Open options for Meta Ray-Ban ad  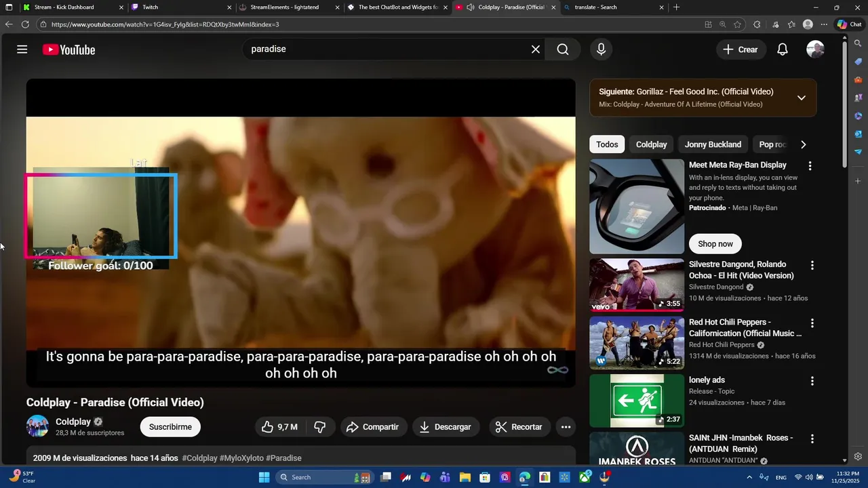click(810, 165)
